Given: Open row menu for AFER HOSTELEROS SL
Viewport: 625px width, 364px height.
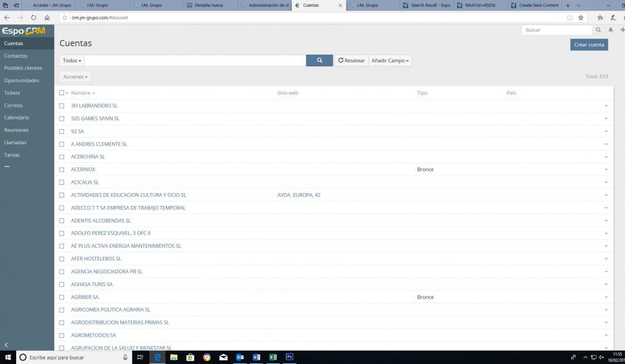Looking at the screenshot, I should 606,259.
